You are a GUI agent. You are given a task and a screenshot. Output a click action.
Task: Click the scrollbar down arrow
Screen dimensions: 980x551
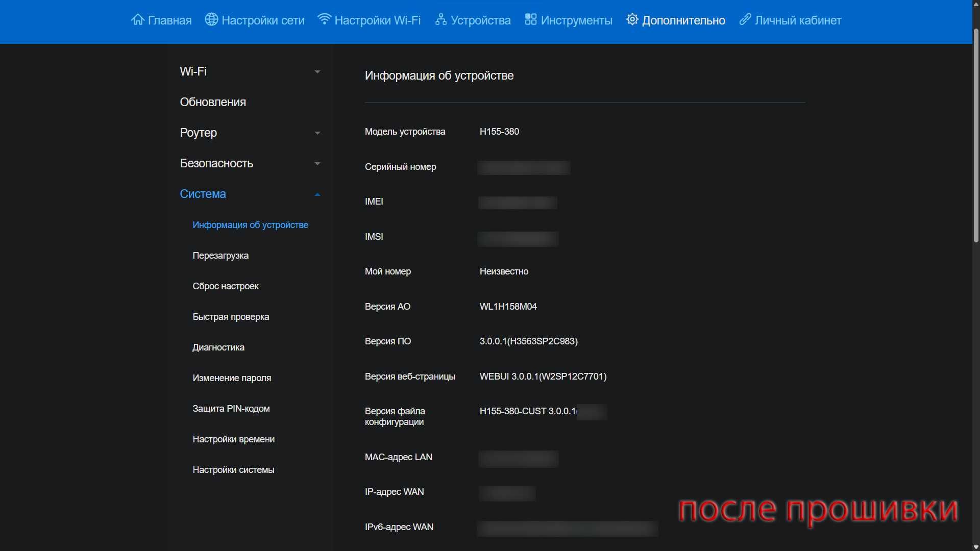[976, 547]
